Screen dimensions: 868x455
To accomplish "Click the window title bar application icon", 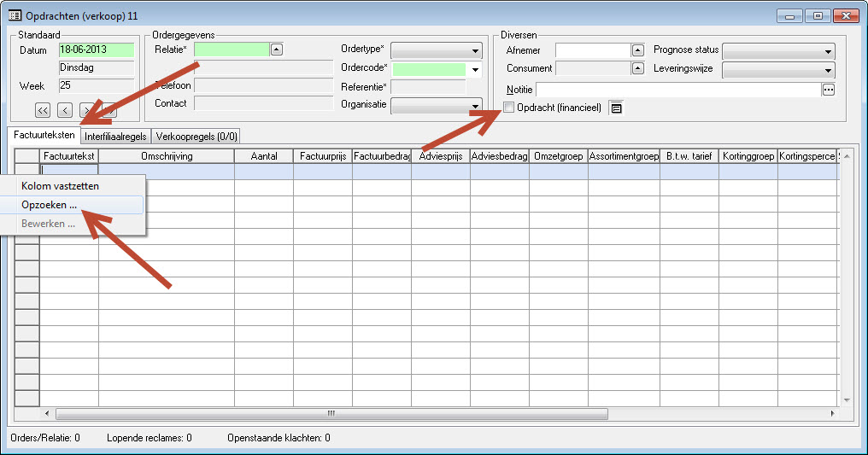I will (x=15, y=15).
